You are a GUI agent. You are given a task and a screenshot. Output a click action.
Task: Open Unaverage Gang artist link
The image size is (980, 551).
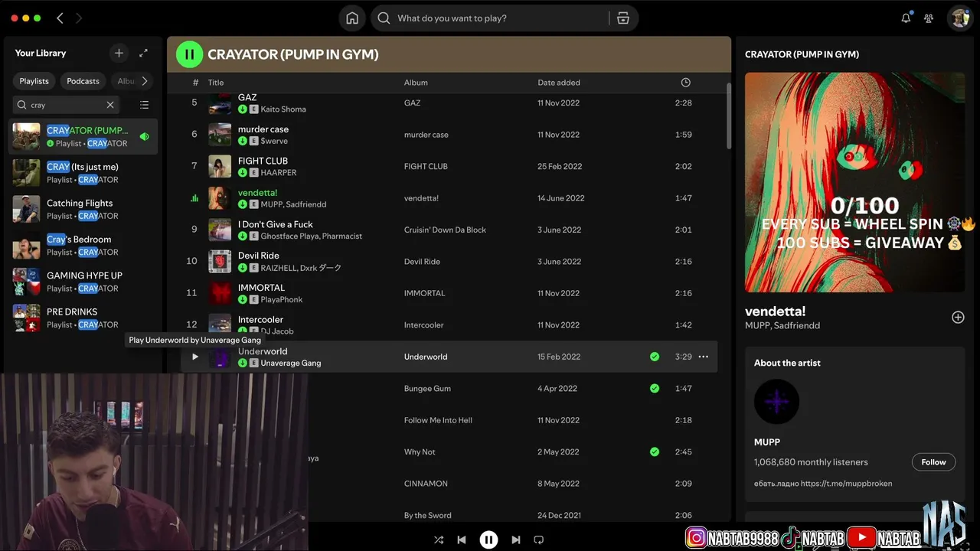click(x=291, y=364)
